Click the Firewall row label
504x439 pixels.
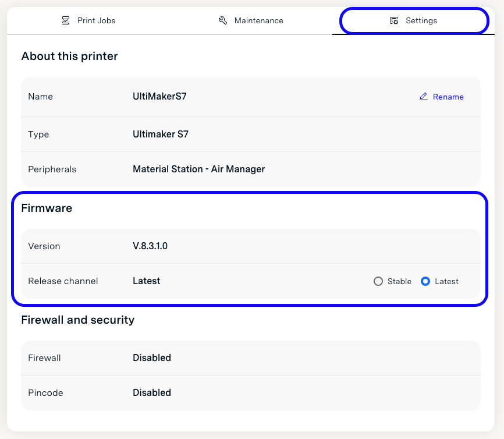click(x=44, y=358)
